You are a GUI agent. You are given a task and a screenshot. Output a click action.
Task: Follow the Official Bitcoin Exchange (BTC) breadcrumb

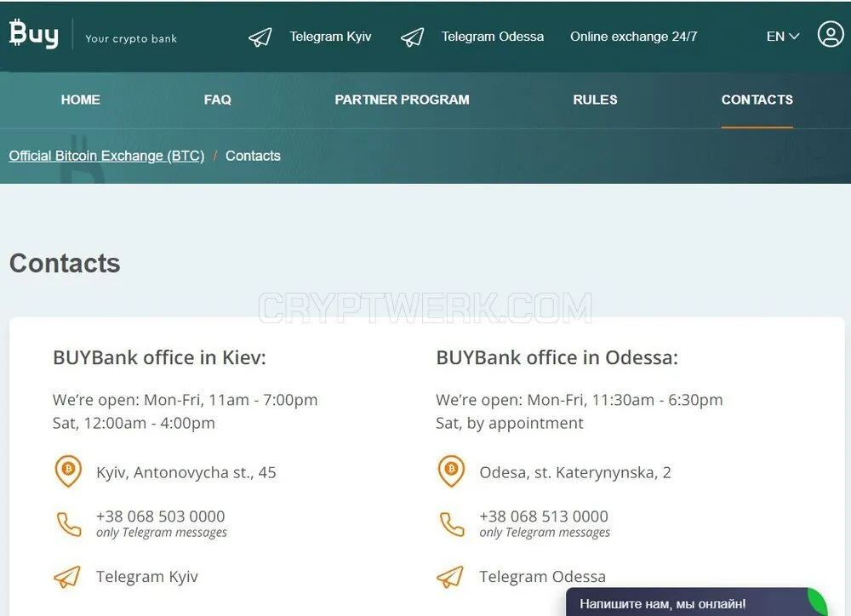(106, 156)
